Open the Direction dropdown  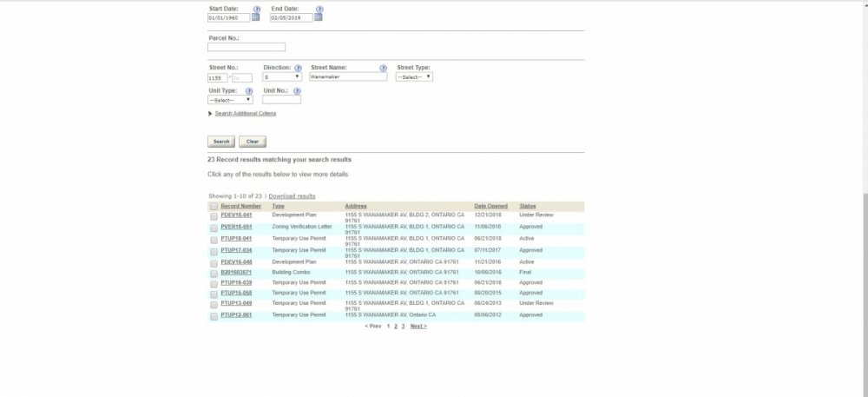(282, 77)
